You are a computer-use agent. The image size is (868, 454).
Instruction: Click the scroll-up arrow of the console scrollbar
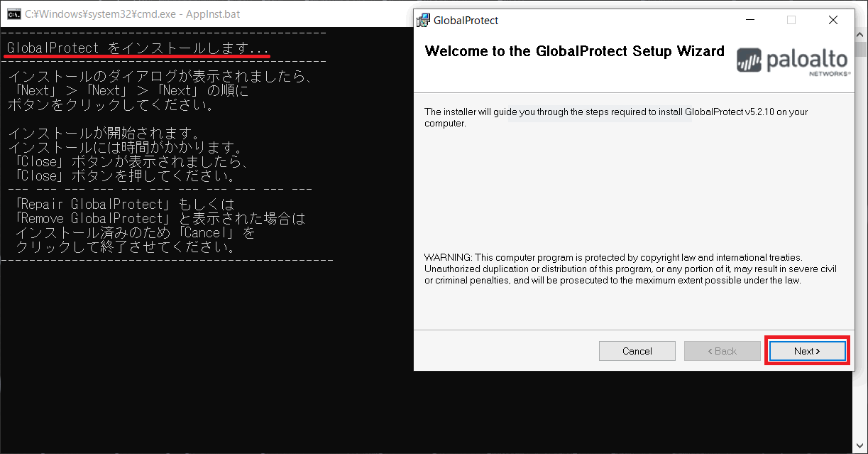point(861,33)
